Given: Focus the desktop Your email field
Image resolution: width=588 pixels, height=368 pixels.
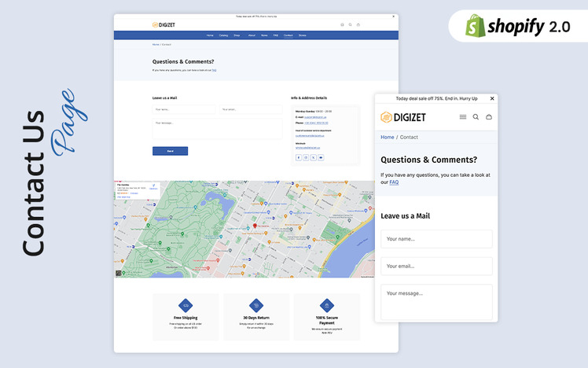Looking at the screenshot, I should coord(251,109).
